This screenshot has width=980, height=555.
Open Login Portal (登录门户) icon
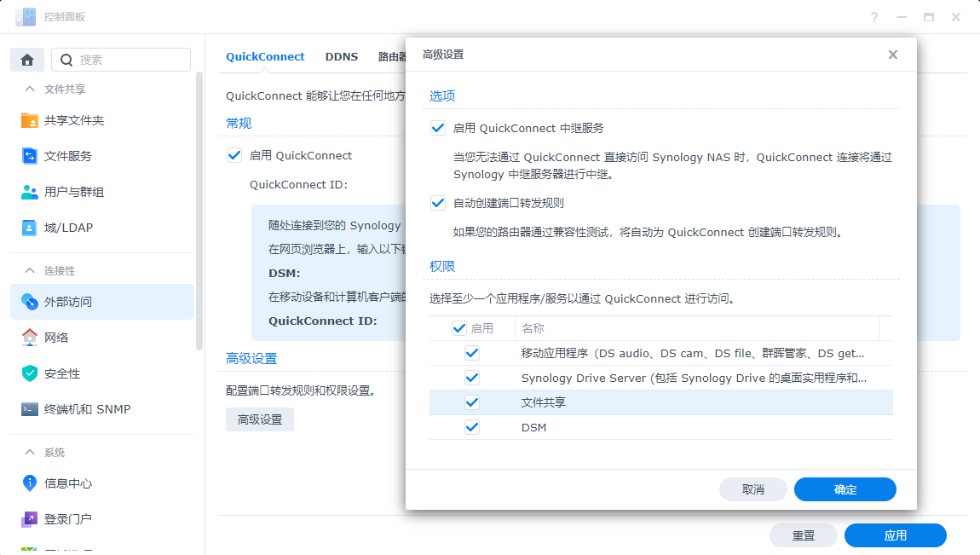click(x=29, y=519)
